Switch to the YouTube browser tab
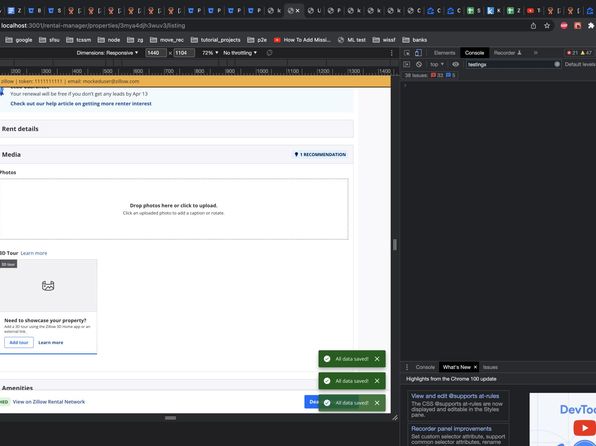This screenshot has width=596, height=446. (533, 11)
